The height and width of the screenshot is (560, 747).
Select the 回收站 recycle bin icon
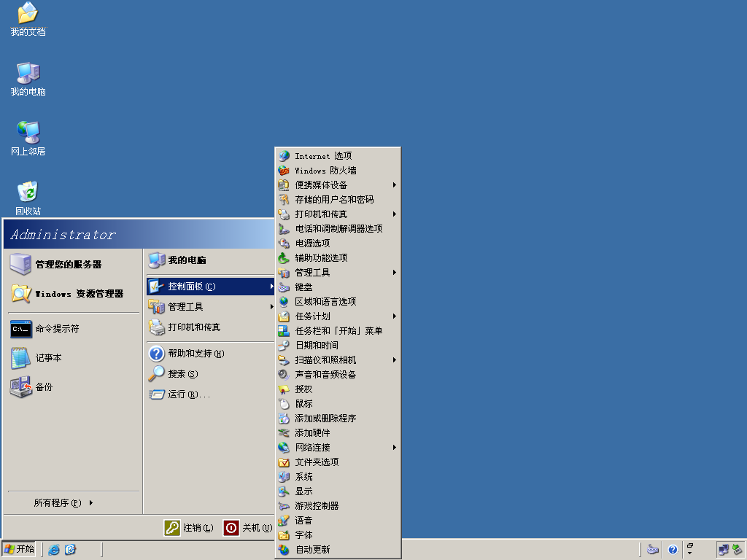pos(28,198)
